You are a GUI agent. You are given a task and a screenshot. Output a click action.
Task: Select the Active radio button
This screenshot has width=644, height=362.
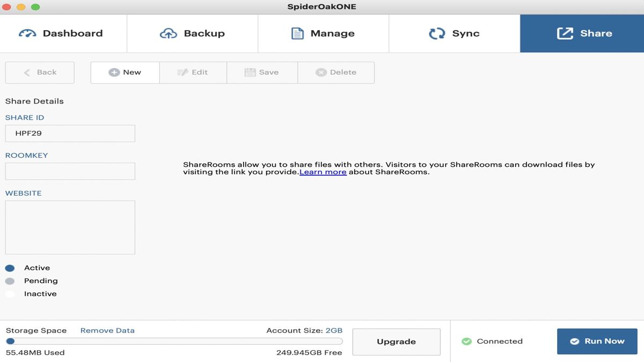pos(10,268)
